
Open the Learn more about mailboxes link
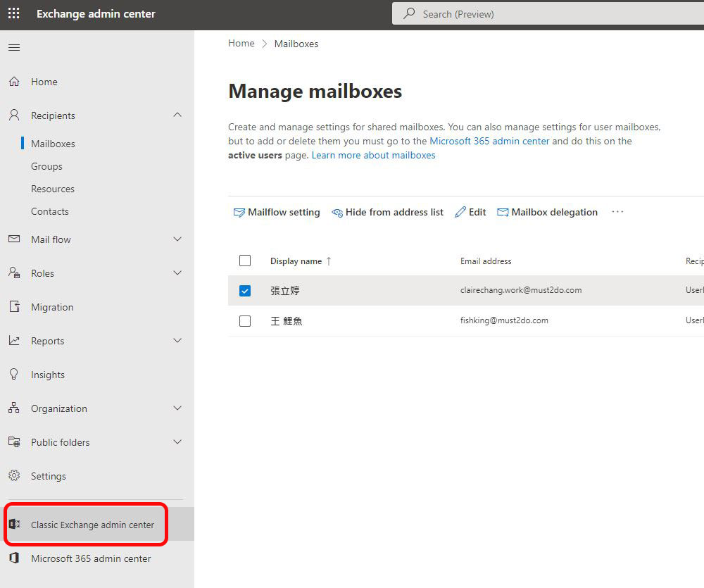(x=374, y=155)
